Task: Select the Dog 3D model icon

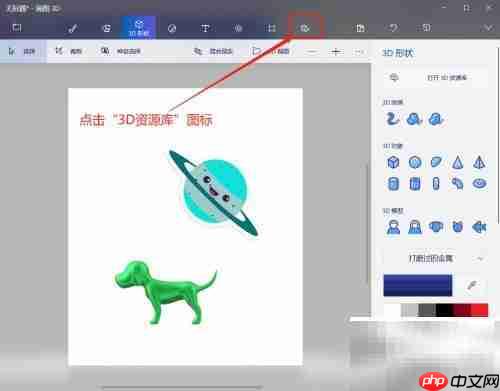Action: 436,227
